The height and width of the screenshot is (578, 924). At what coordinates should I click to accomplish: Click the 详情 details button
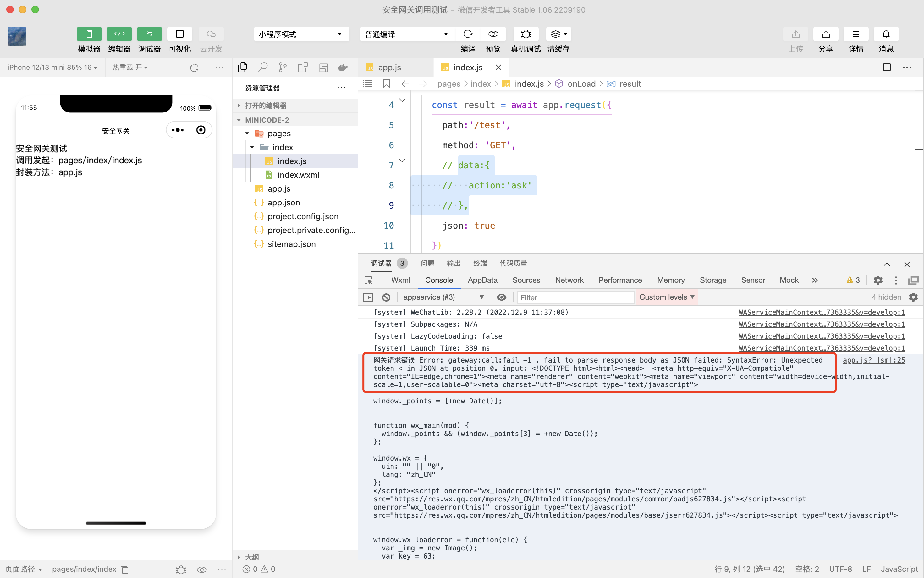pos(855,34)
